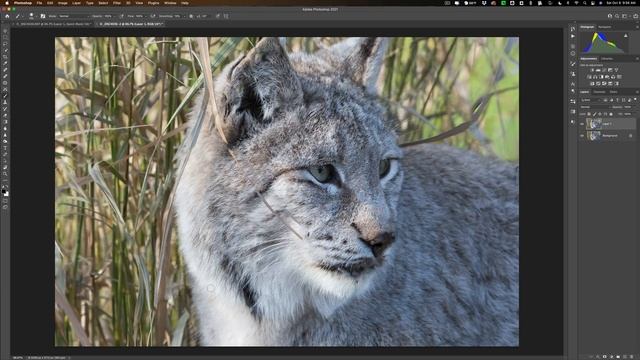Add a Posterize adjustment
This screenshot has height=360, width=640.
(x=598, y=84)
